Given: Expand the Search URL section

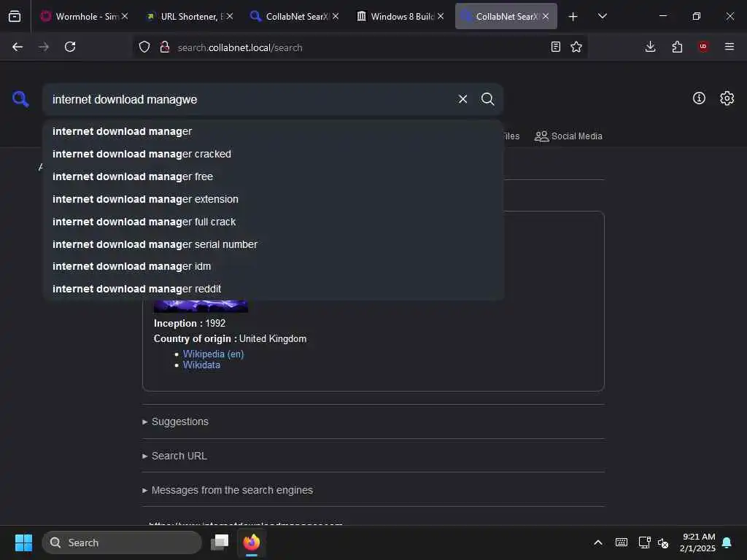Looking at the screenshot, I should click(175, 456).
